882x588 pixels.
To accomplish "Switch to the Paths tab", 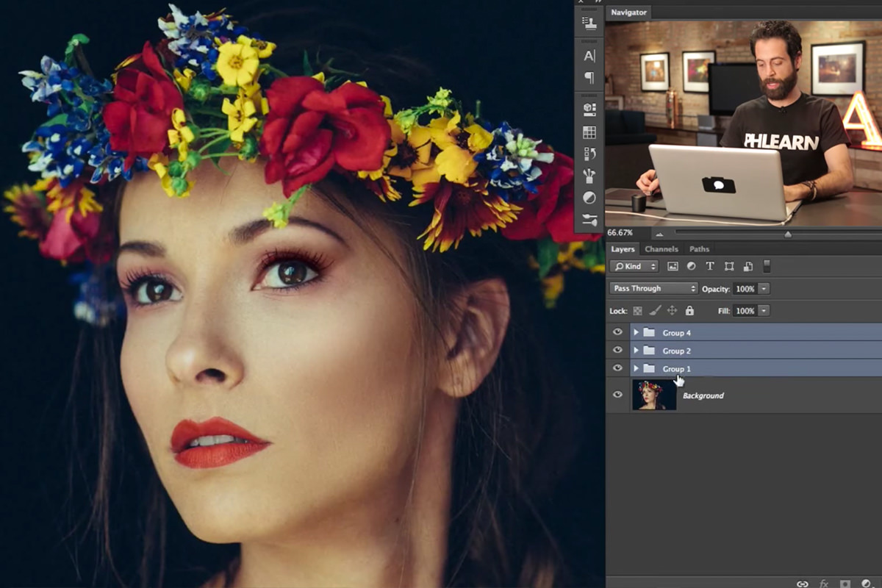I will pos(699,249).
